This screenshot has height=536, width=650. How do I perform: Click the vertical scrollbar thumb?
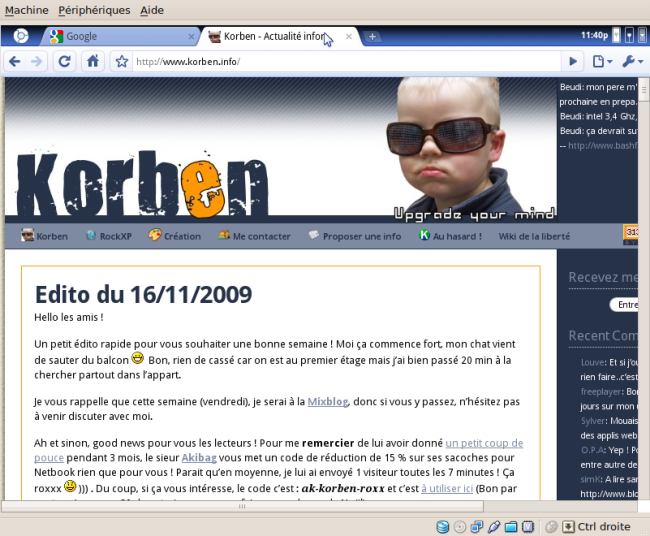(x=643, y=90)
